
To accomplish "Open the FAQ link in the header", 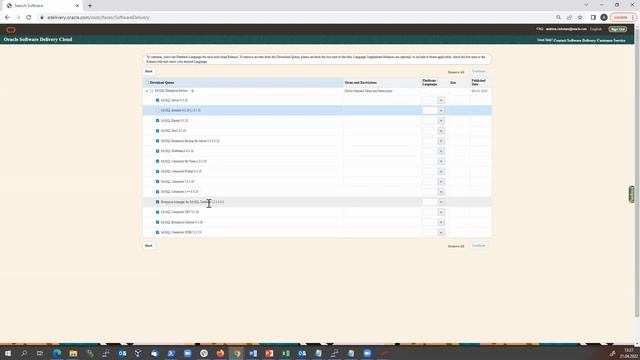I will [x=540, y=29].
